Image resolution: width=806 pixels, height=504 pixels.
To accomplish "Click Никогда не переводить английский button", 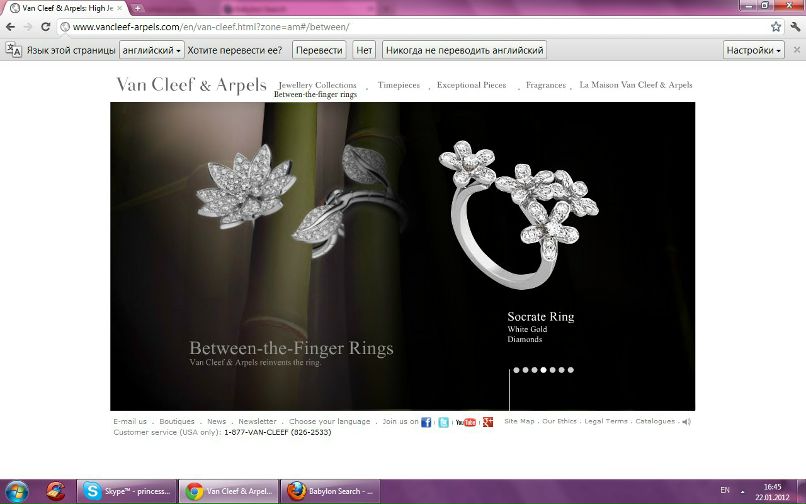I will click(x=464, y=49).
